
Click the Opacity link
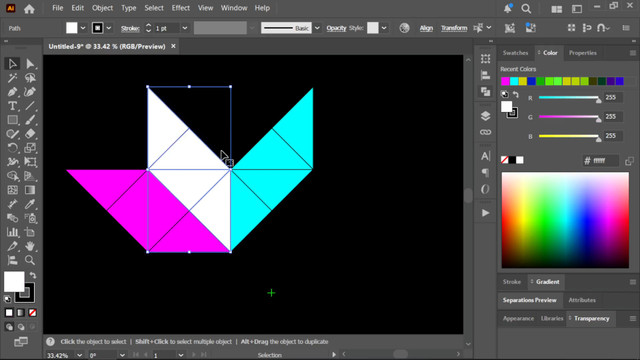tap(336, 28)
